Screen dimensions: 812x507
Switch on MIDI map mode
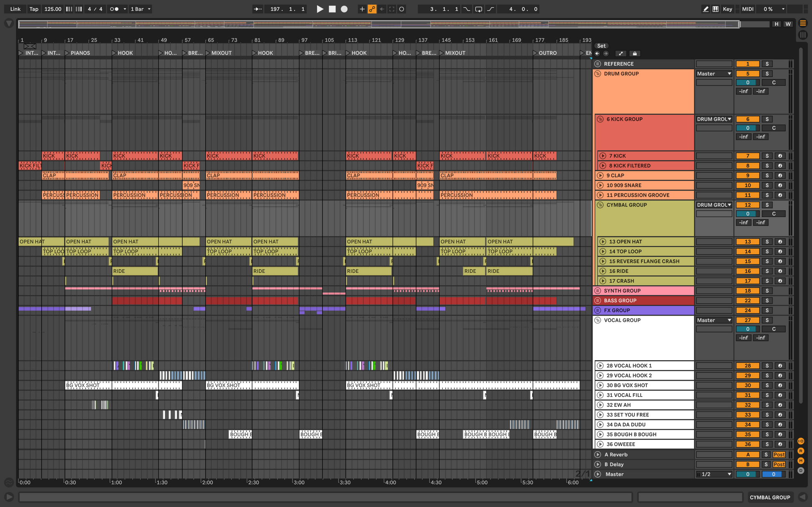(747, 9)
